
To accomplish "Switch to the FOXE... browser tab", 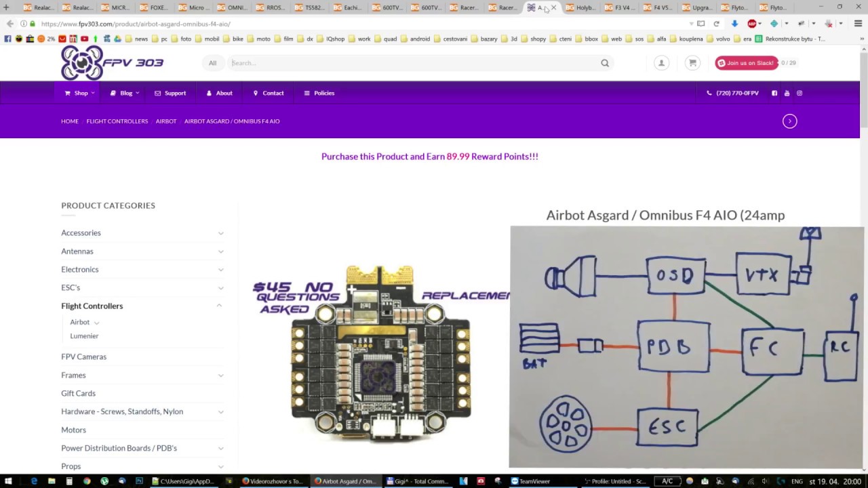I will click(x=154, y=7).
